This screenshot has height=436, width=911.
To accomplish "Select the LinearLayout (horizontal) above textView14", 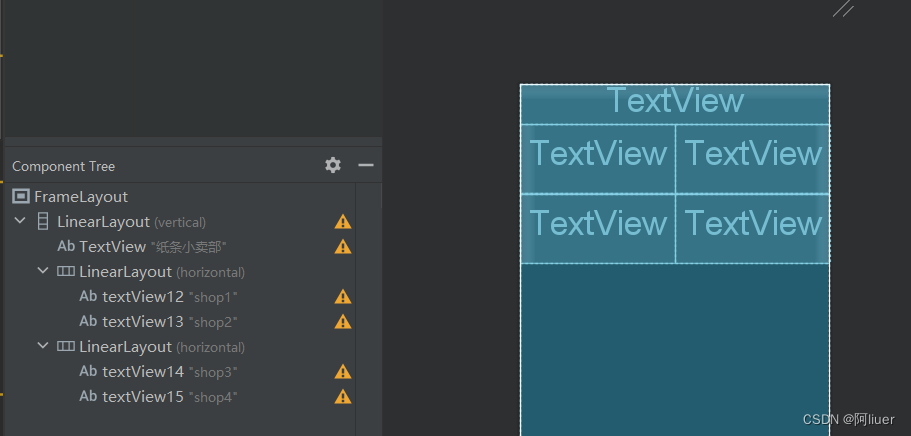I will 162,347.
